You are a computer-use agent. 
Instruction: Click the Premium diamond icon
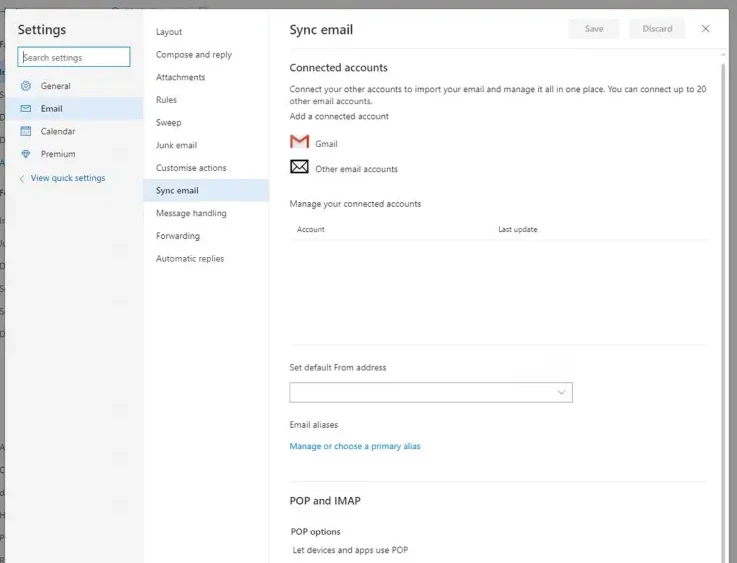[26, 154]
